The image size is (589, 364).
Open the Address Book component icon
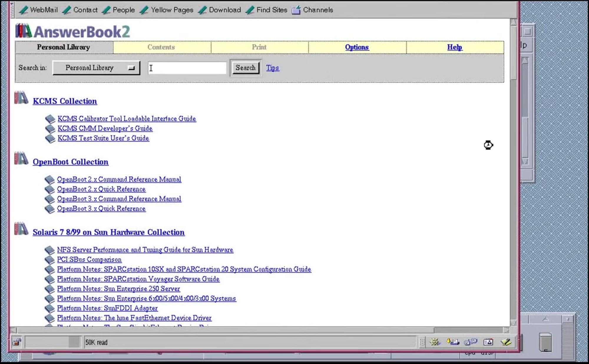click(488, 342)
